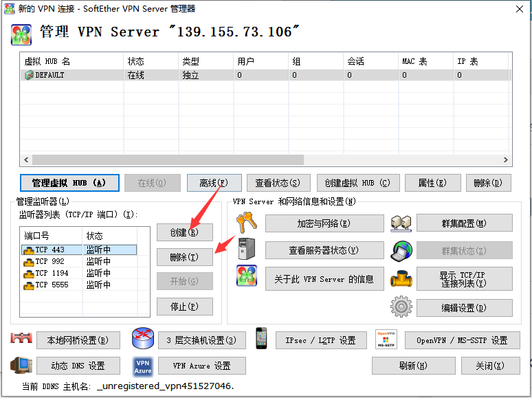Click the bridge icon beside 本地网桥设置
The width and height of the screenshot is (532, 398).
tap(21, 338)
